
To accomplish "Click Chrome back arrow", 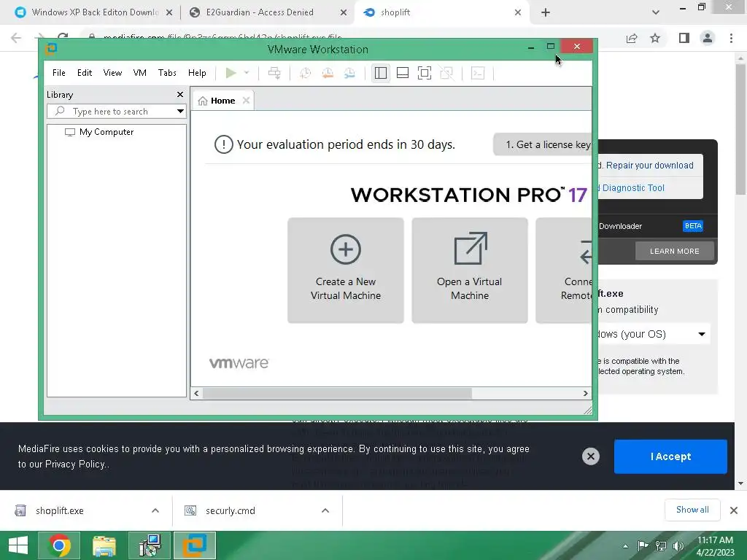I will click(x=16, y=38).
